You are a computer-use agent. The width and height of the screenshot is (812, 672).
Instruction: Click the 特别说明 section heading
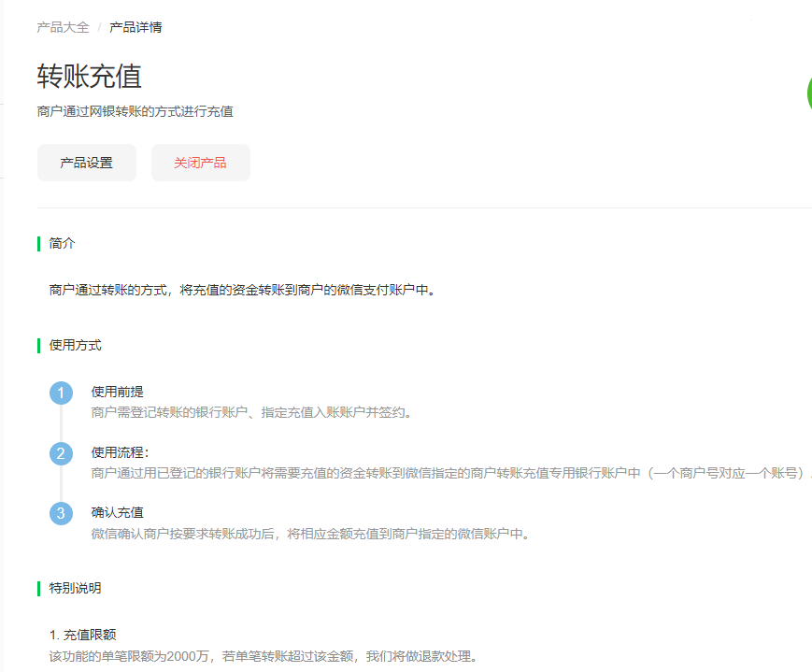click(75, 588)
